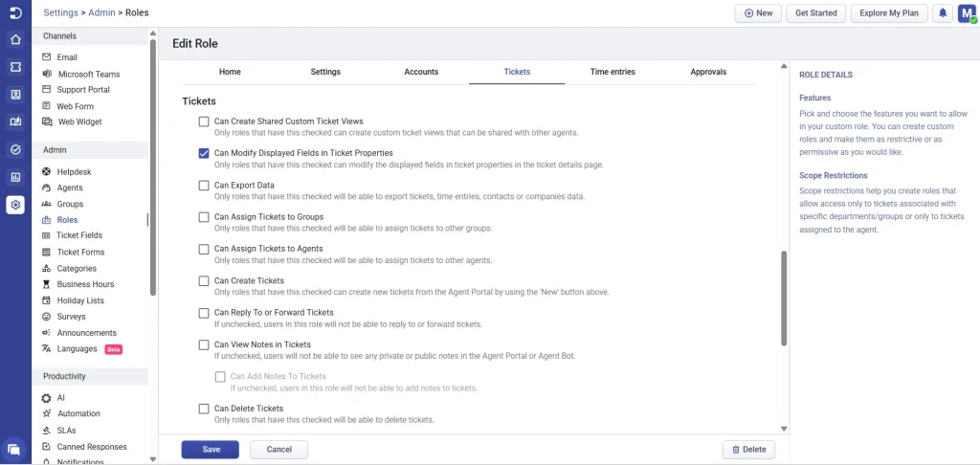Viewport: 980px width, 465px height.
Task: Open Ticket Forms in sidebar
Action: [80, 252]
